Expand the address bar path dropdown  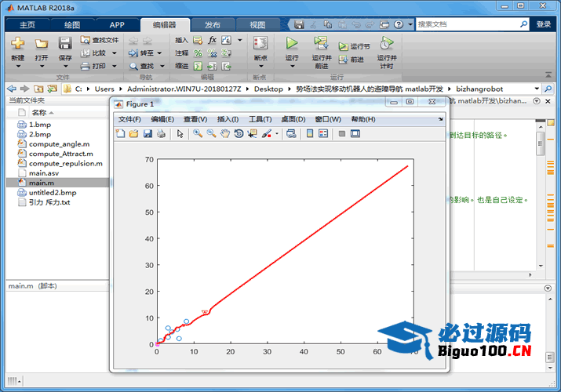[x=537, y=89]
